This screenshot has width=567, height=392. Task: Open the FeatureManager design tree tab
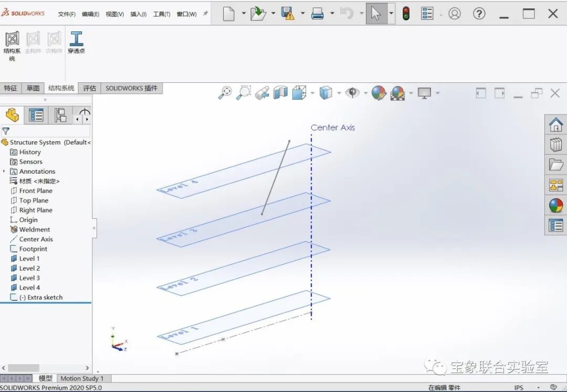click(x=12, y=115)
